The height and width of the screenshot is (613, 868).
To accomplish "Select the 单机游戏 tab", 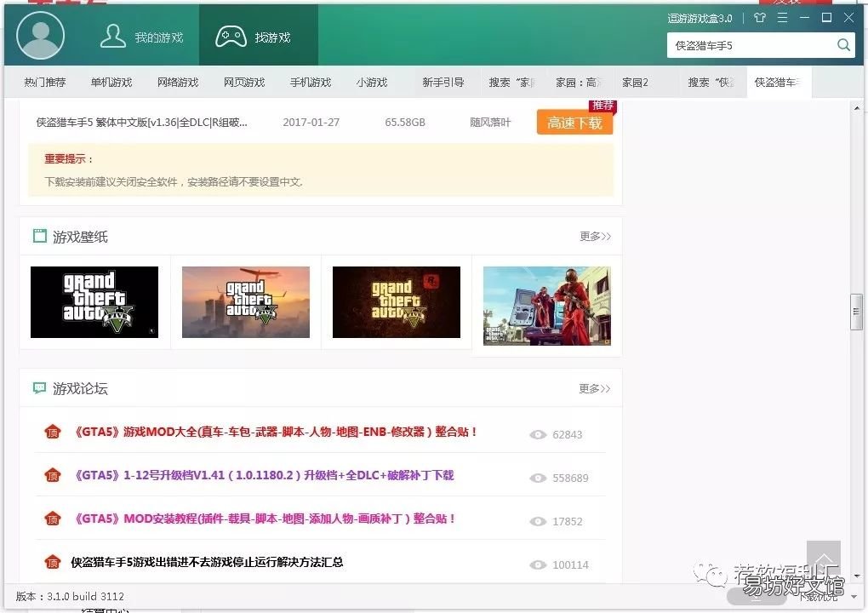I will click(111, 82).
